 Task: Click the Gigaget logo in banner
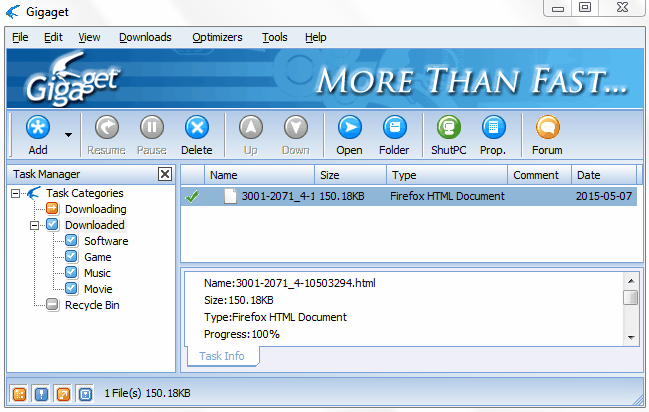coord(72,79)
